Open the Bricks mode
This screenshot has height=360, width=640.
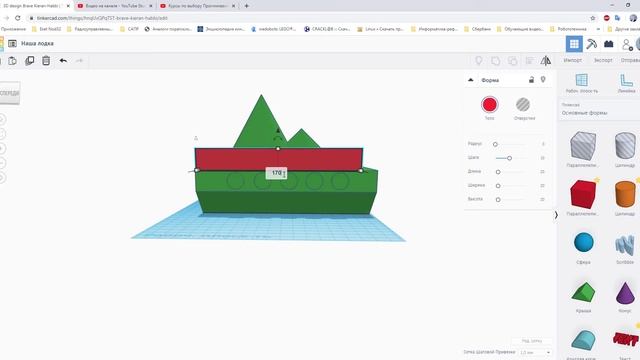(609, 44)
